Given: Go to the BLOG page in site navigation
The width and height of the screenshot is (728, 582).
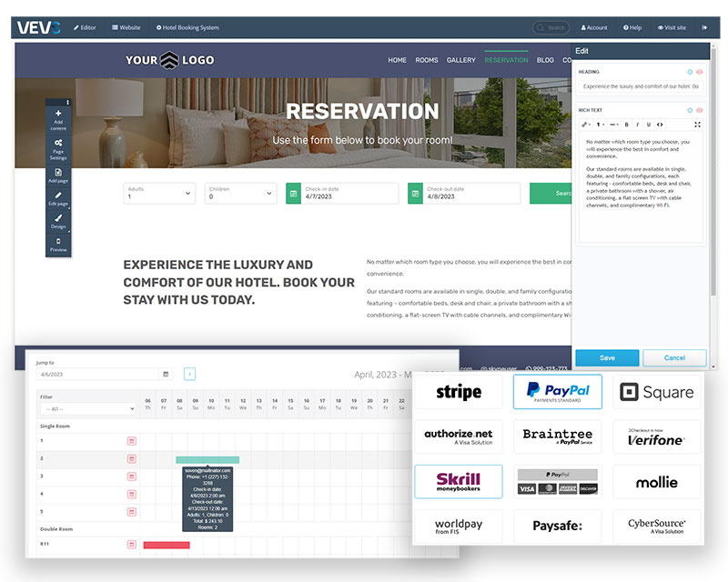Looking at the screenshot, I should (x=545, y=60).
